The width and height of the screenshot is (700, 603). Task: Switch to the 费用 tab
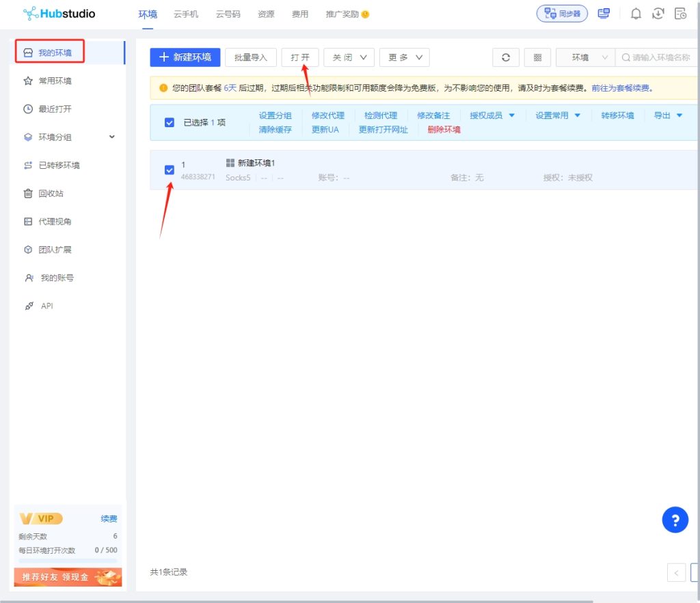tap(300, 14)
